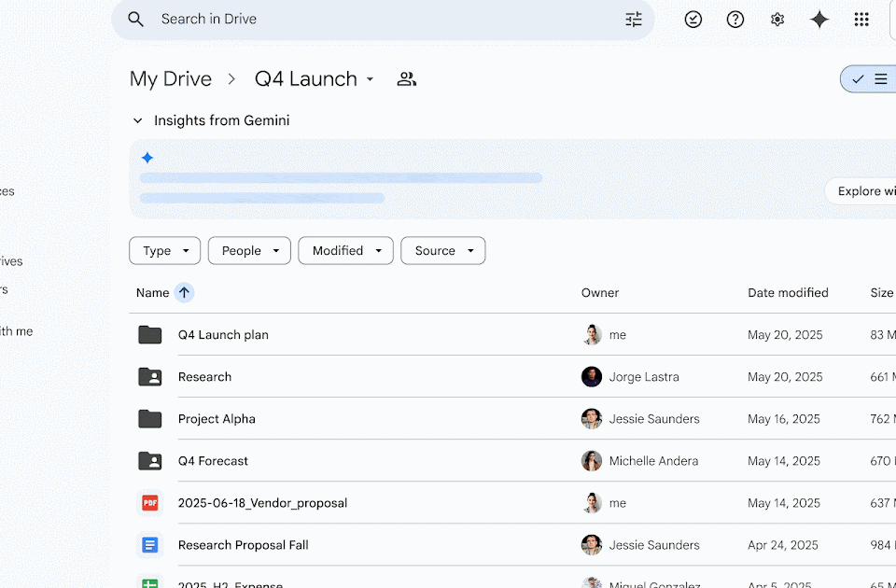The width and height of the screenshot is (896, 588).
Task: Select the 2025-06-18_Vendor_proposal PDF file
Action: coord(262,503)
